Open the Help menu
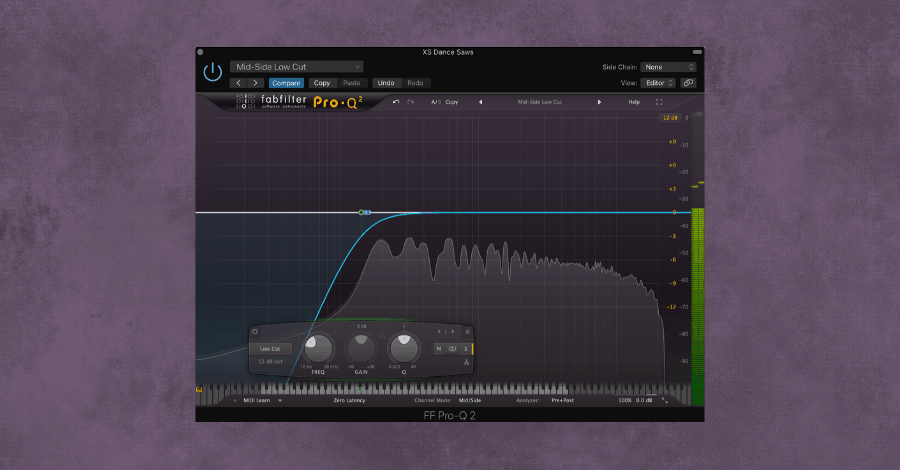 pyautogui.click(x=634, y=102)
